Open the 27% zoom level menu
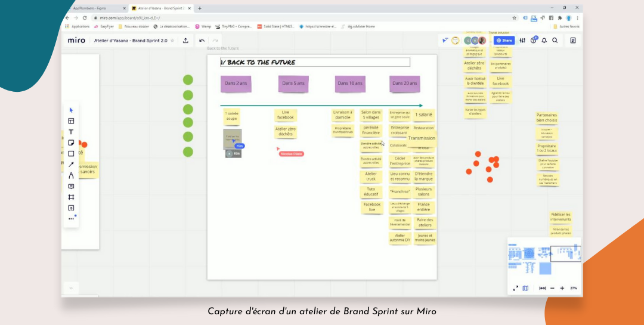 click(x=574, y=288)
